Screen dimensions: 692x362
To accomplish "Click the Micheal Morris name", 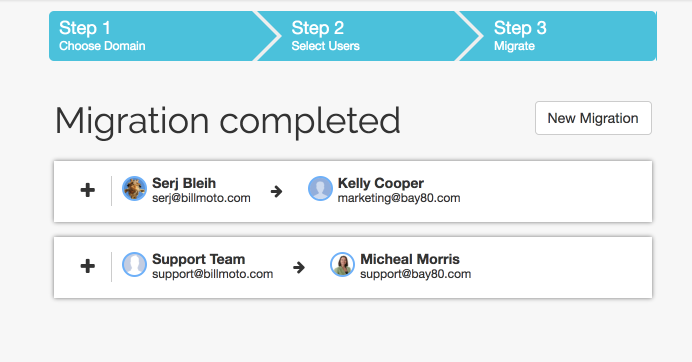I will pos(410,259).
